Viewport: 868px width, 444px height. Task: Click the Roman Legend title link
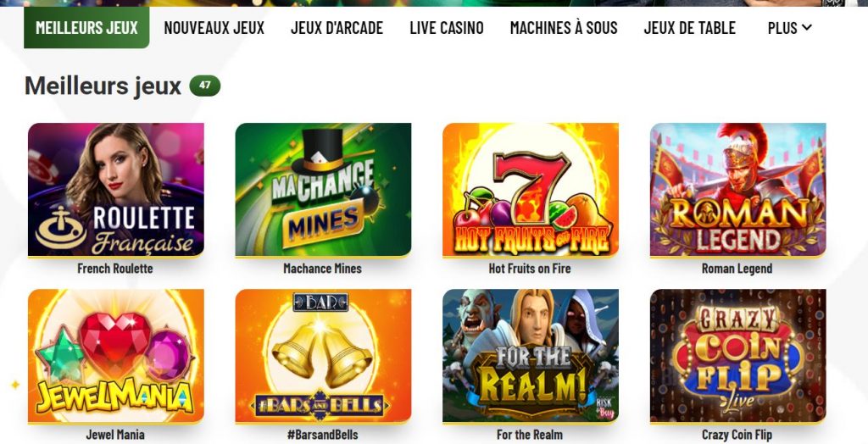(737, 269)
